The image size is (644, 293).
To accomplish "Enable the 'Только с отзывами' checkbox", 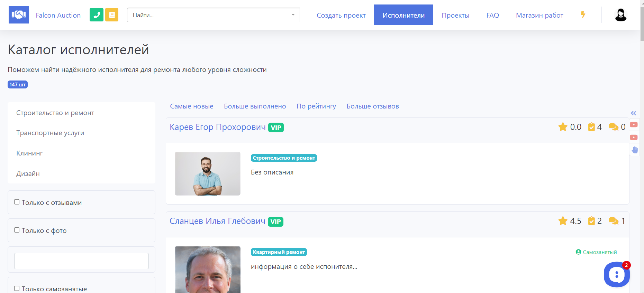I will (17, 202).
